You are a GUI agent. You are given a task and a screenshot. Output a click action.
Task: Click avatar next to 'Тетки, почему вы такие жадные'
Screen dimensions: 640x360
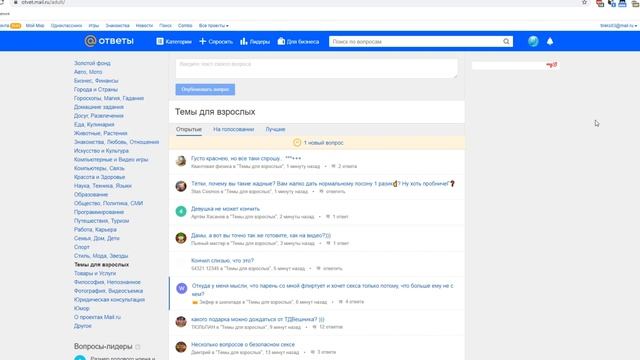tap(181, 186)
